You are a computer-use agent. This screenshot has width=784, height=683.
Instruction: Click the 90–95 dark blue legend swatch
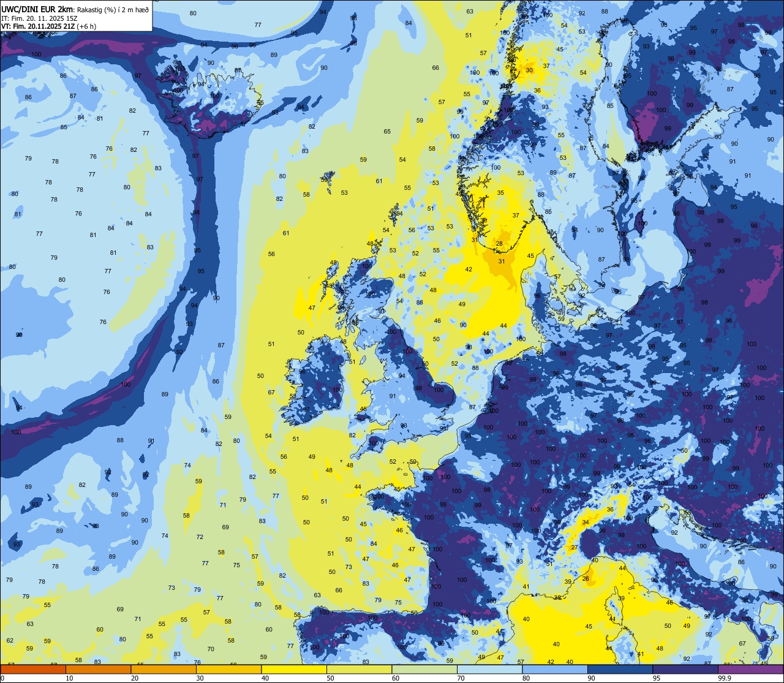coord(620,669)
